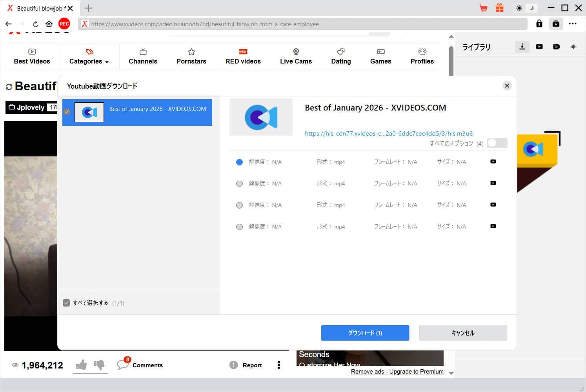Image resolution: width=586 pixels, height=392 pixels.
Task: Click the page vertical scrollbar thumb
Action: (x=451, y=61)
